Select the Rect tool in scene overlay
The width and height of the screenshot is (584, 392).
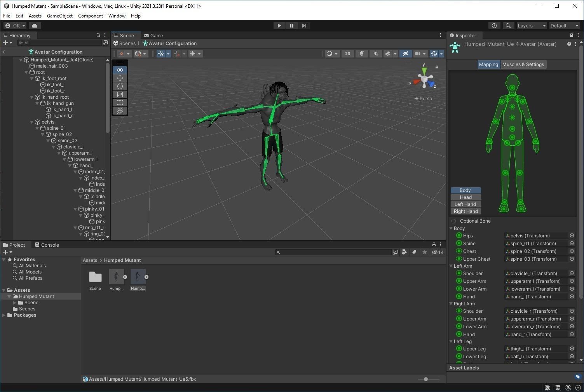(120, 103)
